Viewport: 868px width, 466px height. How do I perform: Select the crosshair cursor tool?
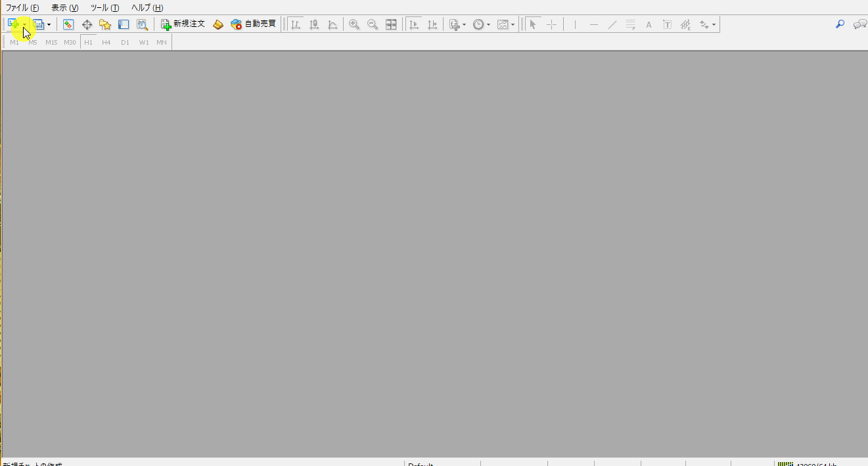coord(551,24)
